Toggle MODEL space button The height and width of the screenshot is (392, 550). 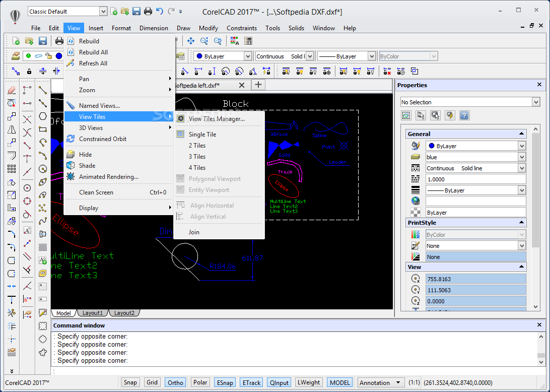[x=339, y=382]
